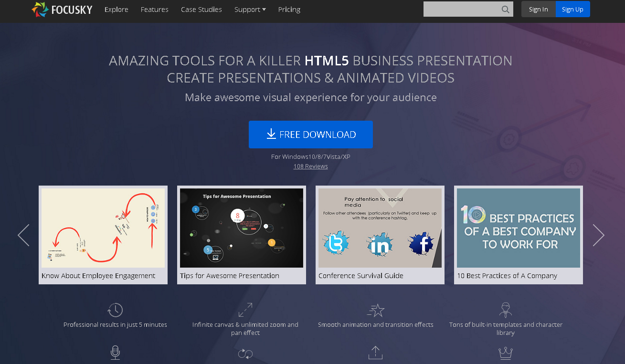This screenshot has height=364, width=625.
Task: Click the clock icon for professional results
Action: coord(115,310)
